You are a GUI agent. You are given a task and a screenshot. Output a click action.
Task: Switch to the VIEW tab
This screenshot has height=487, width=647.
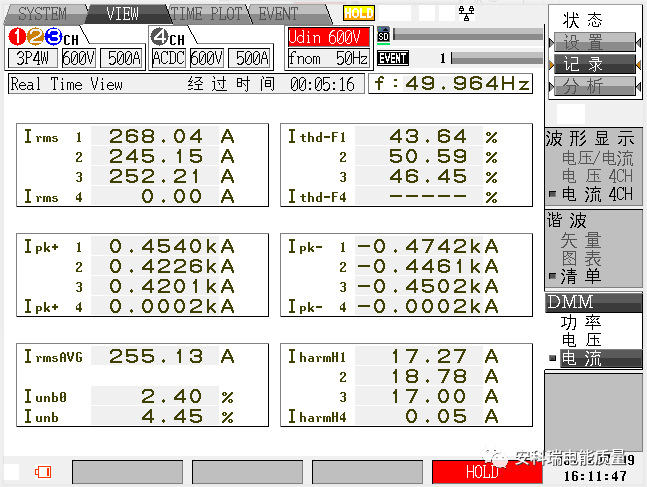coord(123,14)
